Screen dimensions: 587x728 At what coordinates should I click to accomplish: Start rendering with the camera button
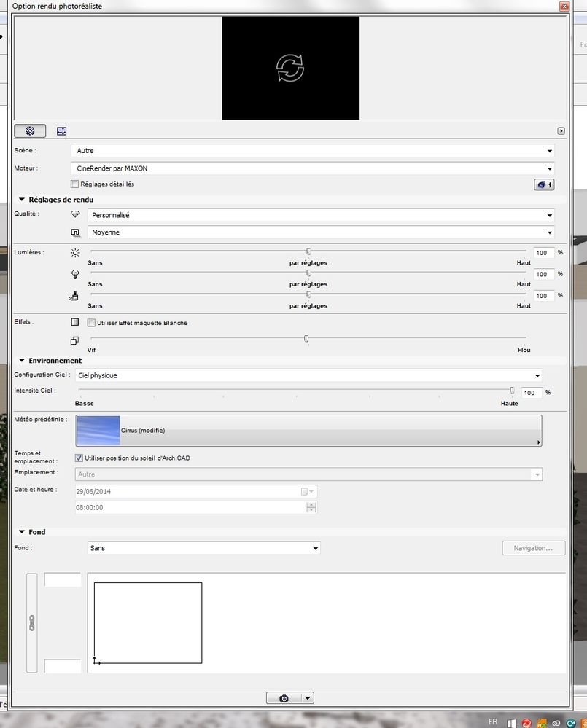point(284,698)
